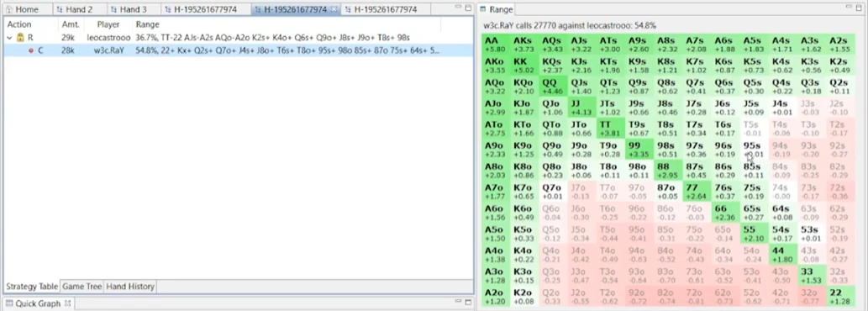Click the JTs +1.02 cell
The width and height of the screenshot is (868, 311).
tap(611, 108)
